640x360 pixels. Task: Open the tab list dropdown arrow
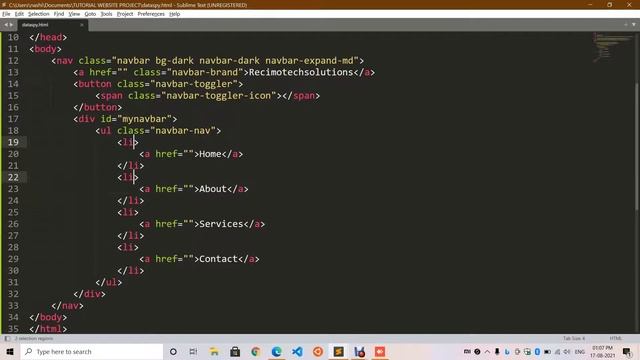click(x=633, y=24)
